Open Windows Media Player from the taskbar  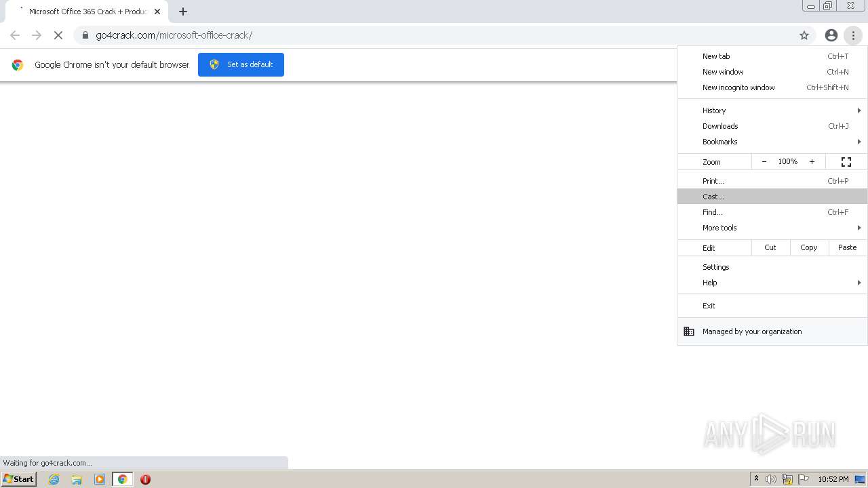point(100,479)
